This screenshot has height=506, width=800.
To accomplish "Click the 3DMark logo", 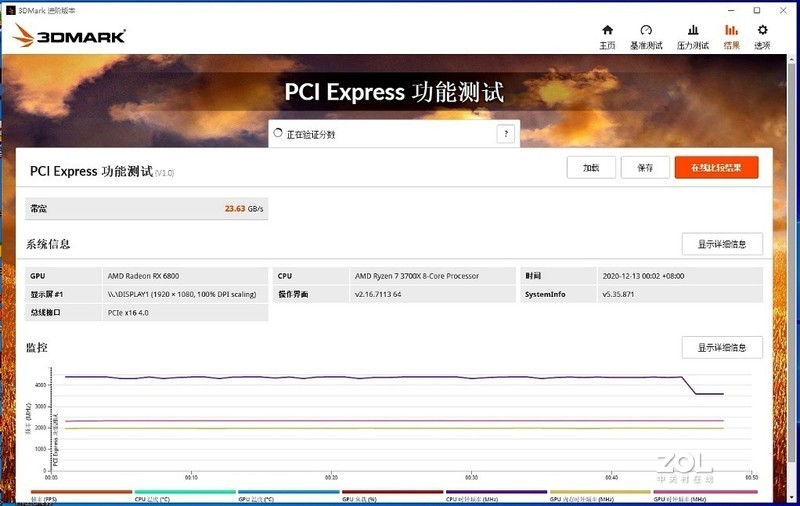I will (69, 36).
